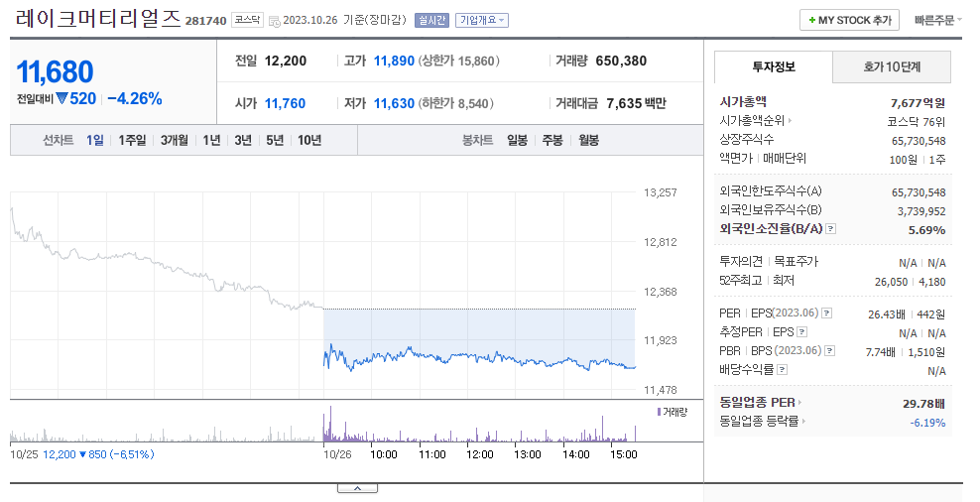The width and height of the screenshot is (980, 502).
Task: Switch to the 투자정보 tab
Action: [x=774, y=66]
